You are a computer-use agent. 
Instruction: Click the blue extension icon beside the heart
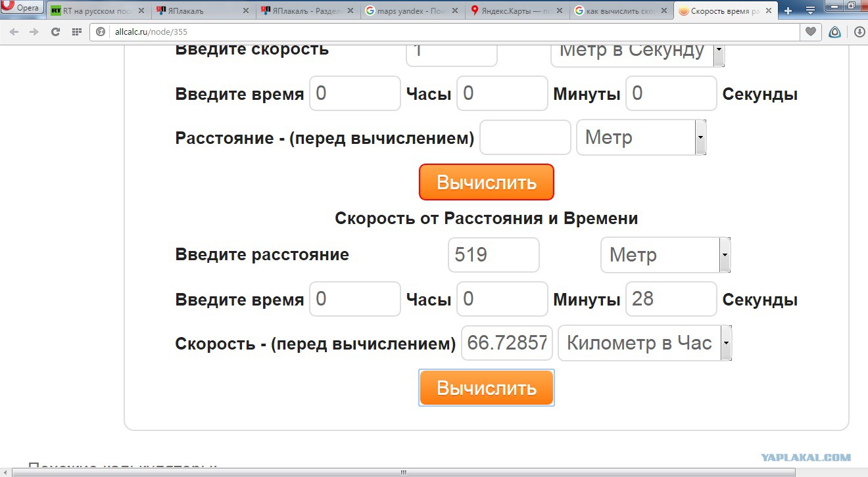[x=834, y=32]
